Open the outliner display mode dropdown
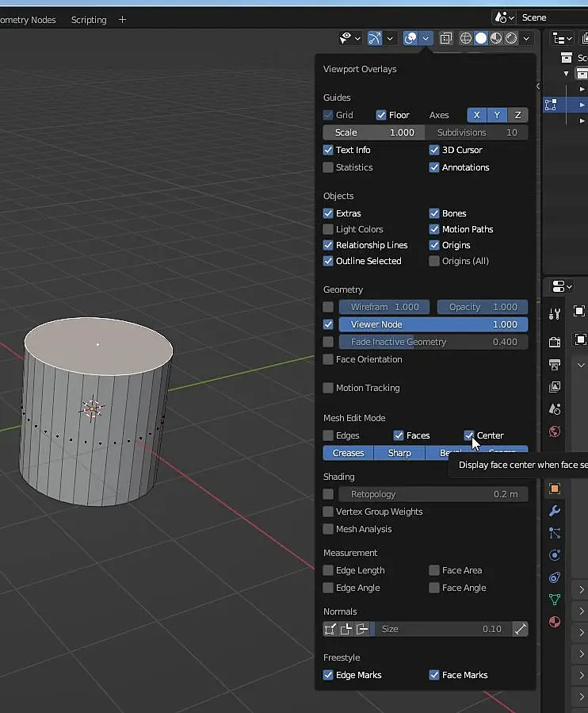Image resolution: width=588 pixels, height=713 pixels. [563, 38]
